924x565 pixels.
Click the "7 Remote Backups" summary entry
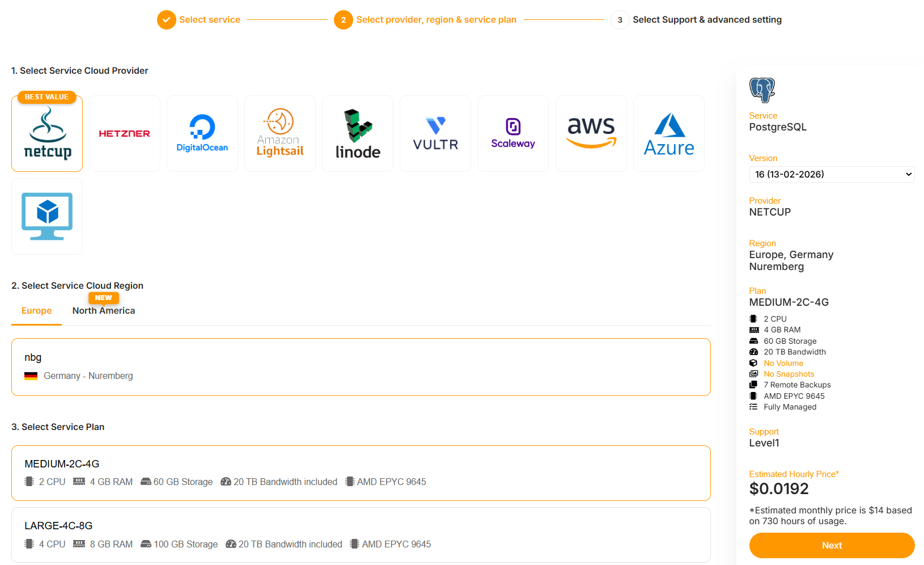coord(797,385)
